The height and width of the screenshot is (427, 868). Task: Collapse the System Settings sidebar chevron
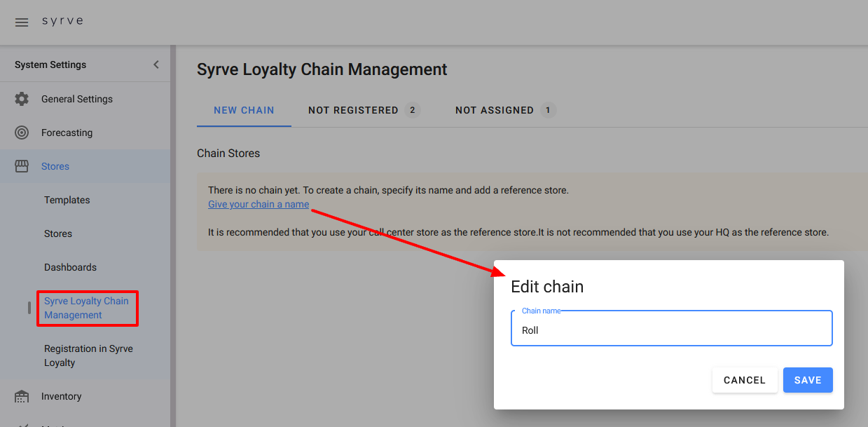click(x=156, y=65)
